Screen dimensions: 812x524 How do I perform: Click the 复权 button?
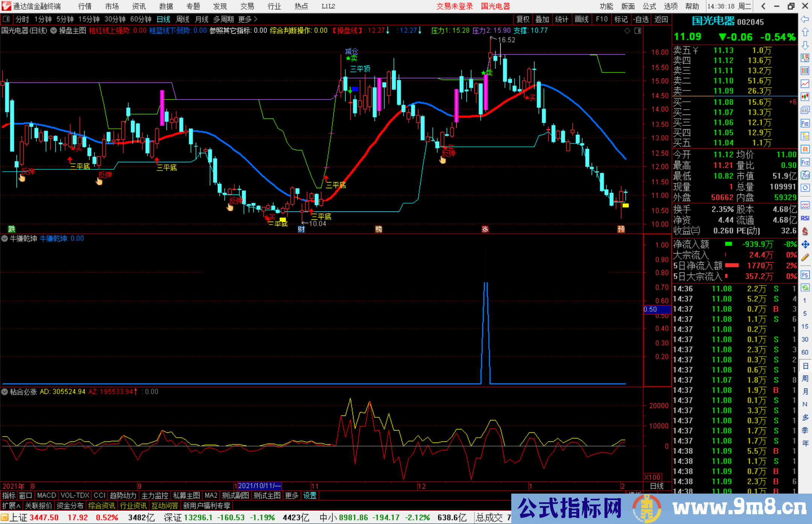[x=523, y=19]
